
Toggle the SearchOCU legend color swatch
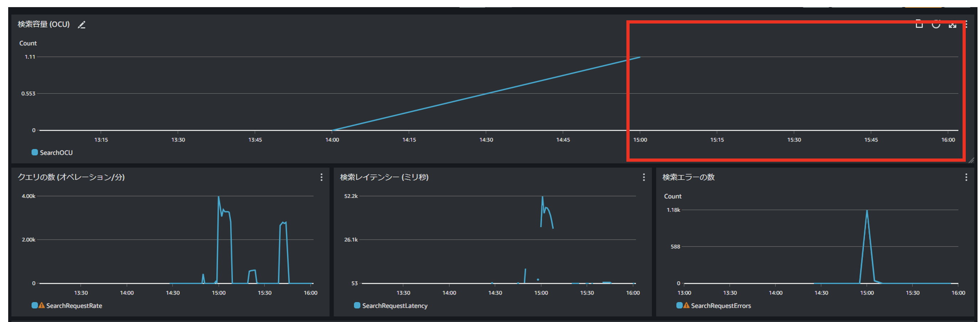[x=35, y=152]
